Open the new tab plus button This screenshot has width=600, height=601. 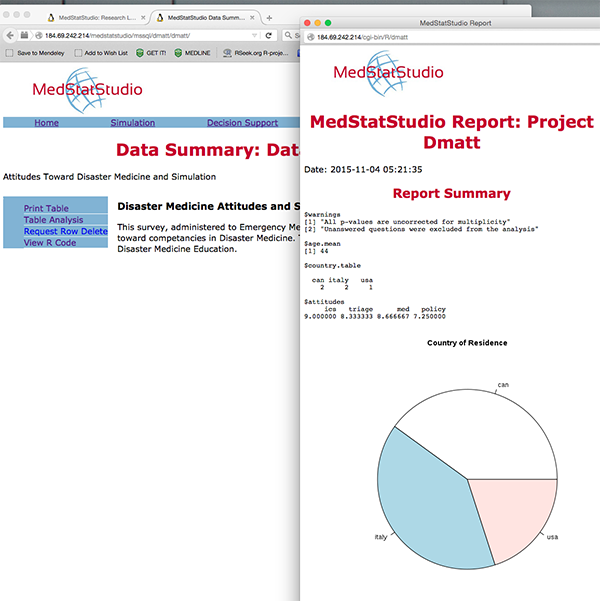coord(269,18)
